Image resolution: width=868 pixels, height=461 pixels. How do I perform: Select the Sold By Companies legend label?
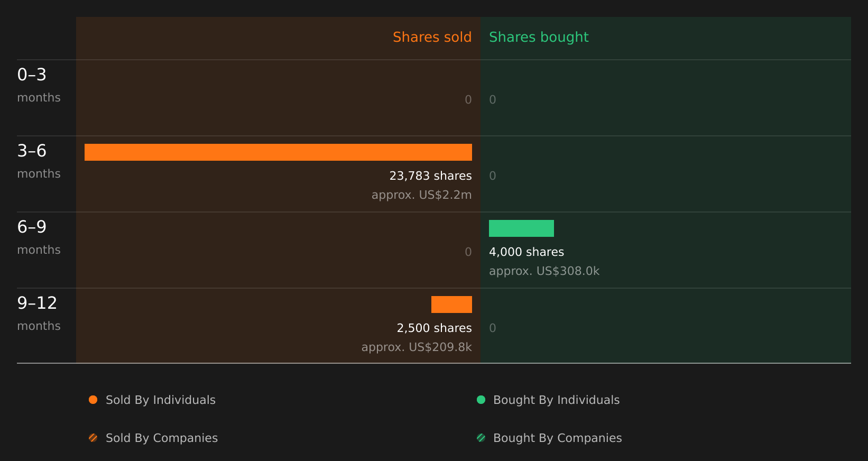162,438
